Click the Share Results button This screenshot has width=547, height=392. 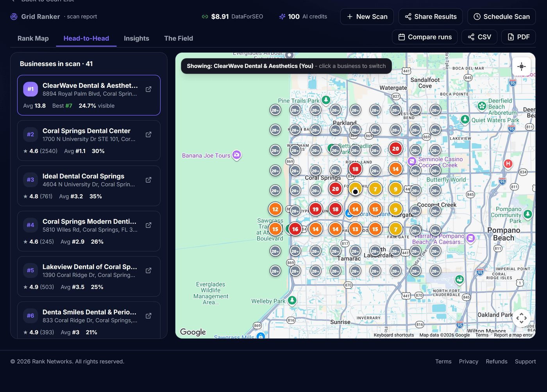point(431,16)
